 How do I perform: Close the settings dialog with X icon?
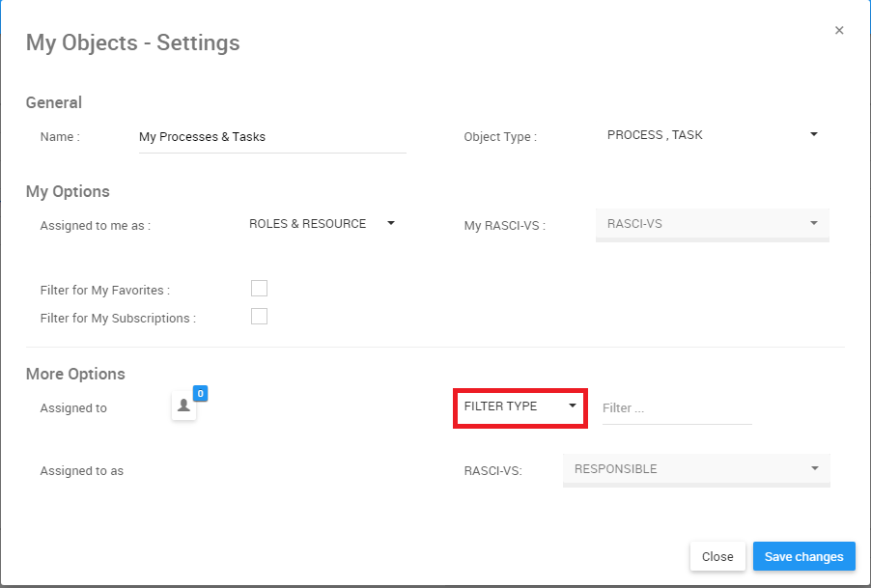click(839, 31)
